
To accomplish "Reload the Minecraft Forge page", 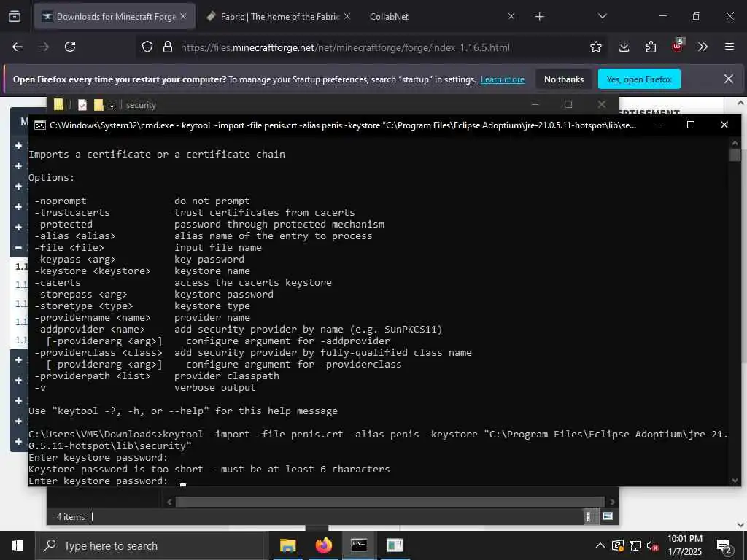I will coord(70,47).
